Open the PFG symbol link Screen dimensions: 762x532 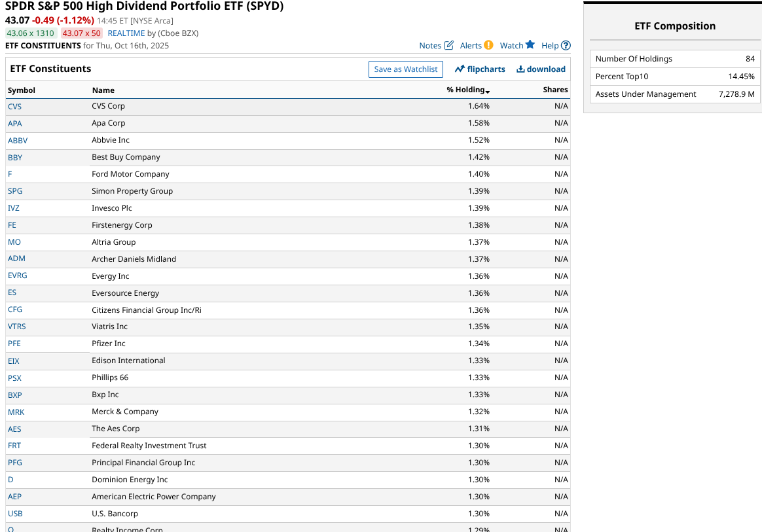coord(15,463)
